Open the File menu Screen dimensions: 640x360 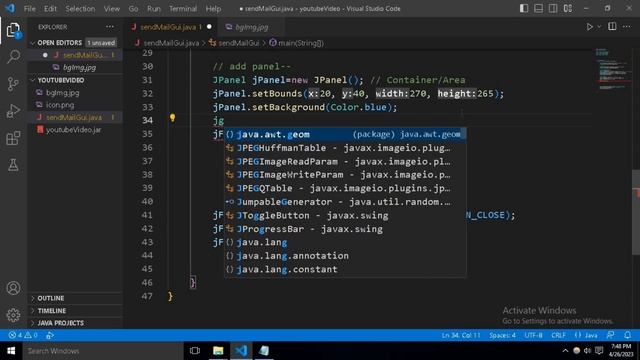[x=30, y=9]
